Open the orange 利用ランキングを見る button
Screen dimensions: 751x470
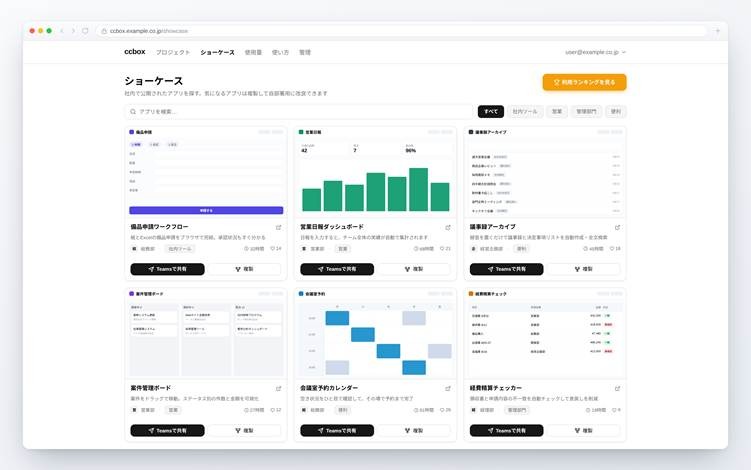click(584, 82)
